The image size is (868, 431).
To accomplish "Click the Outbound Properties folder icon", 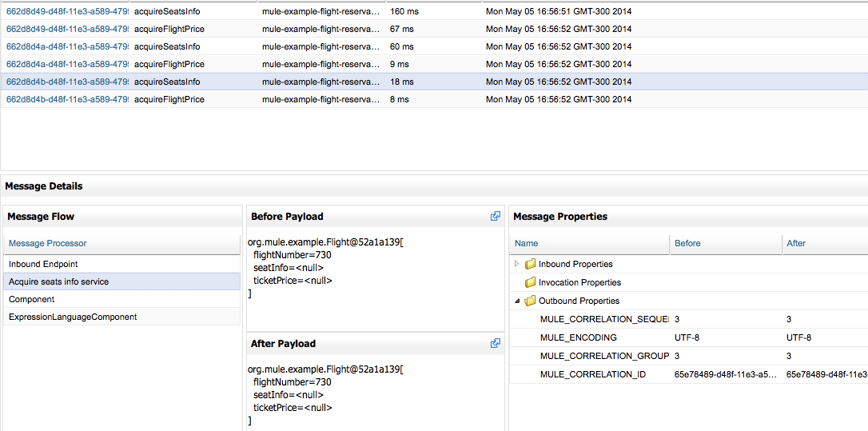I will 530,301.
